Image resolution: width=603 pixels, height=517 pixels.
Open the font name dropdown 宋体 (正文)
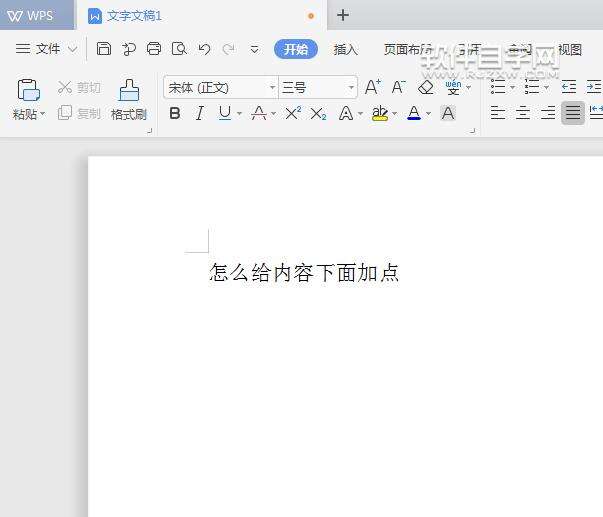220,87
